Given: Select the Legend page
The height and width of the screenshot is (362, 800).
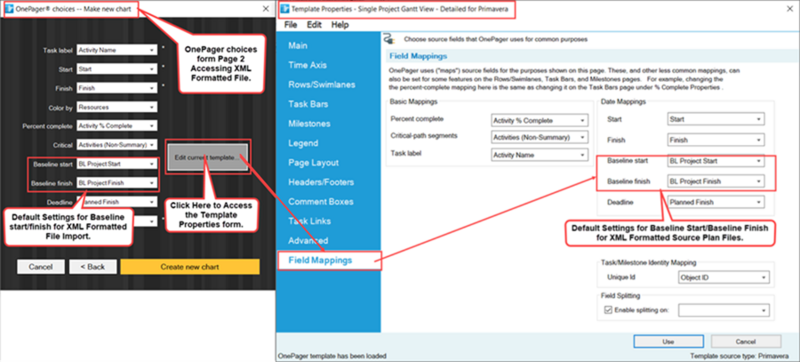Looking at the screenshot, I should pos(303,143).
